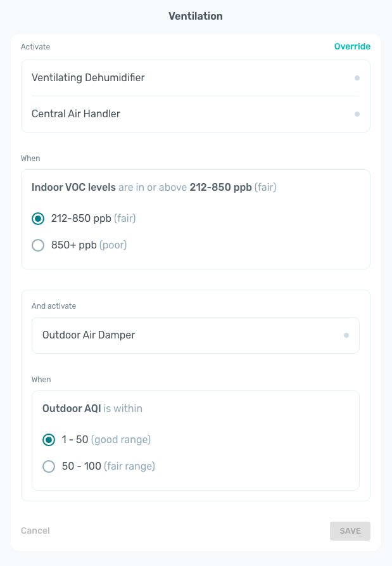
Task: Click the status dot beside Central Air Handler
Action: (357, 114)
